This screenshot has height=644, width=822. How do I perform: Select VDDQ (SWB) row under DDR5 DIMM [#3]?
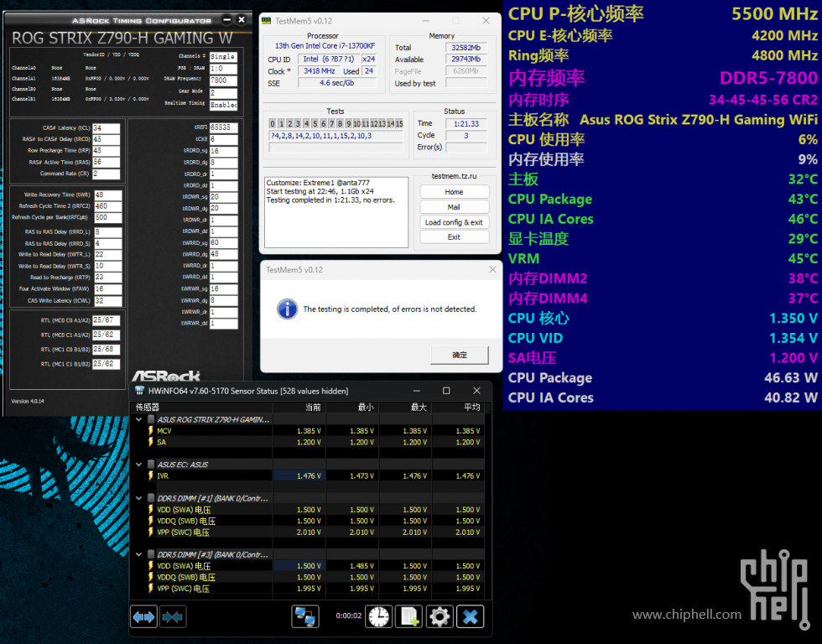[186, 578]
